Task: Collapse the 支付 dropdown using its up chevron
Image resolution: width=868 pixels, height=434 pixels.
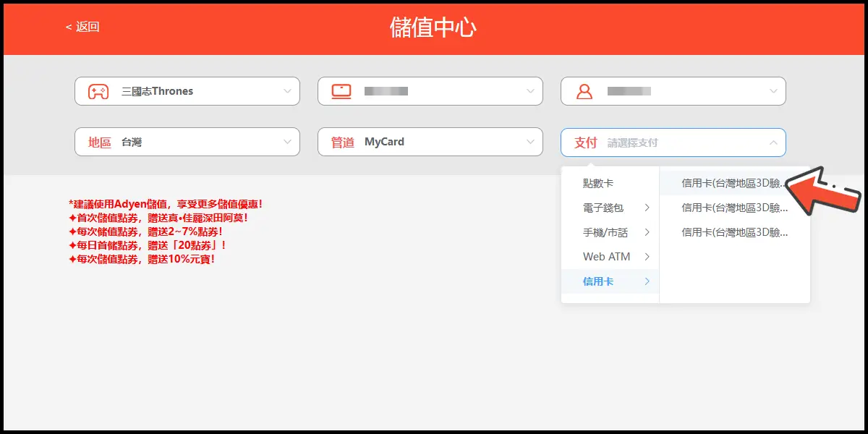Action: tap(773, 143)
